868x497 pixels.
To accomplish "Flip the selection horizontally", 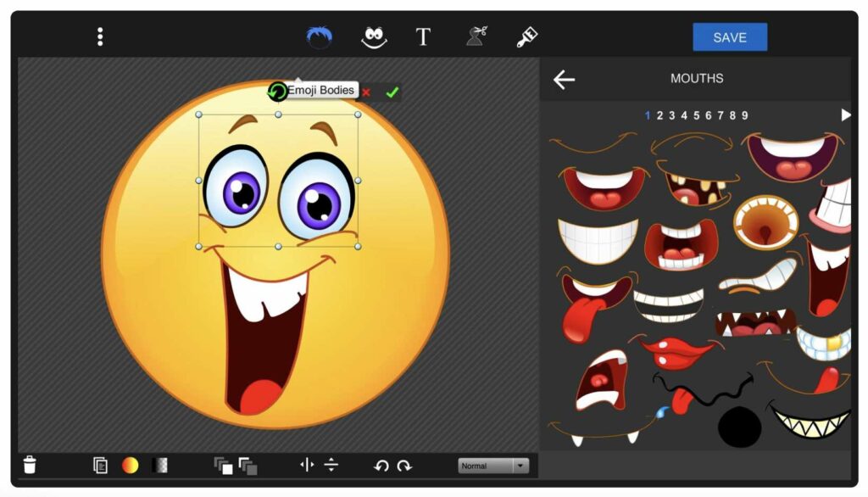I will (x=307, y=464).
